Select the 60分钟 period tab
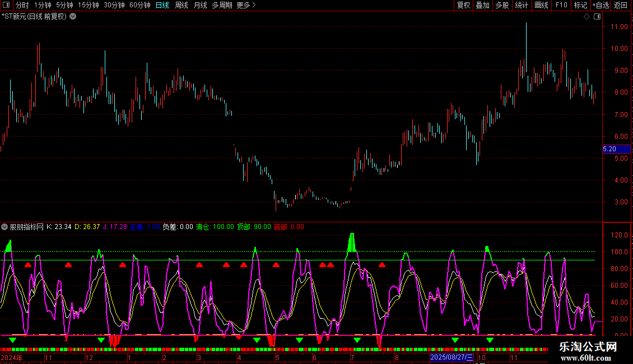Image resolution: width=633 pixels, height=364 pixels. (139, 5)
